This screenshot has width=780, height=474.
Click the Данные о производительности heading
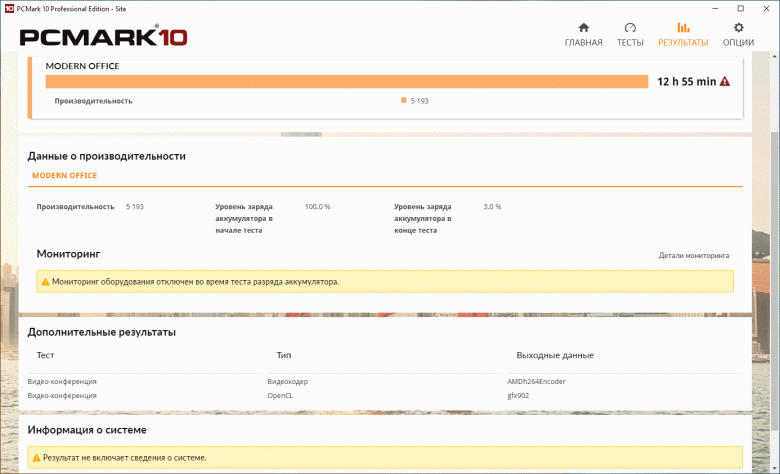coord(106,156)
